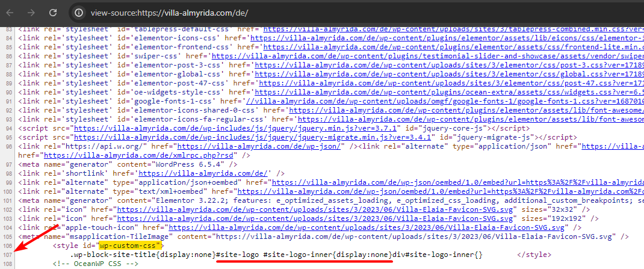Open the tablepress-combined.min.css link on line 83

pos(453,29)
